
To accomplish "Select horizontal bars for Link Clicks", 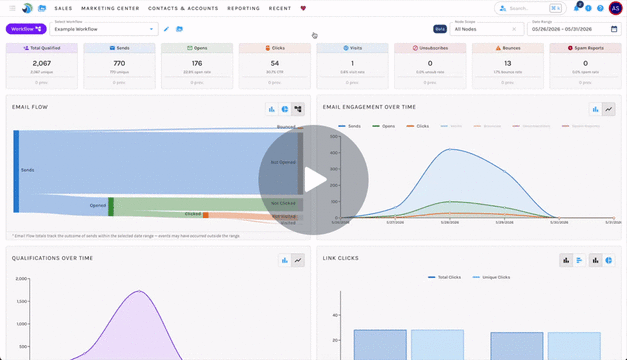I will tap(579, 260).
